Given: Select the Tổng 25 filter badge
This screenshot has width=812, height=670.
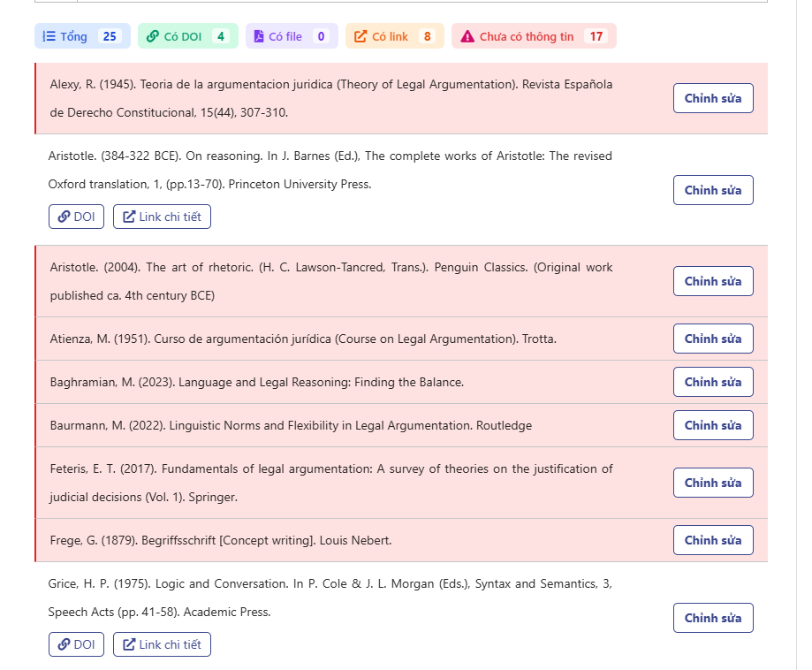Looking at the screenshot, I should pyautogui.click(x=82, y=36).
